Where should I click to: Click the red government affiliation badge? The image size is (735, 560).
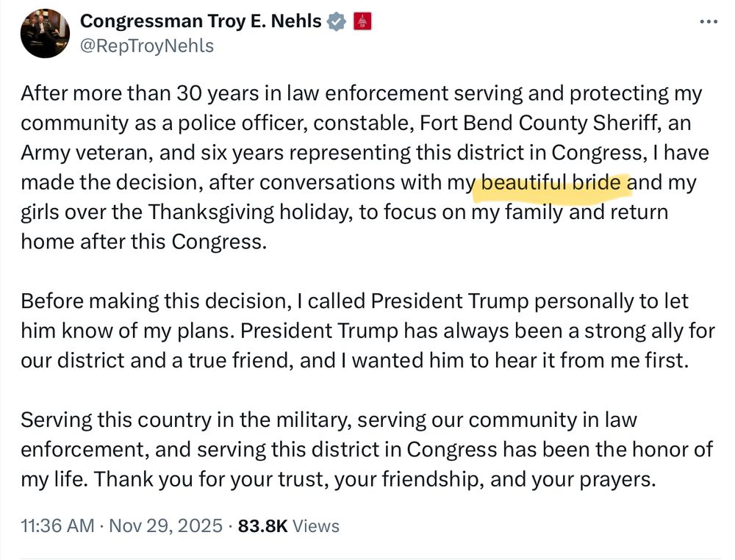click(362, 22)
